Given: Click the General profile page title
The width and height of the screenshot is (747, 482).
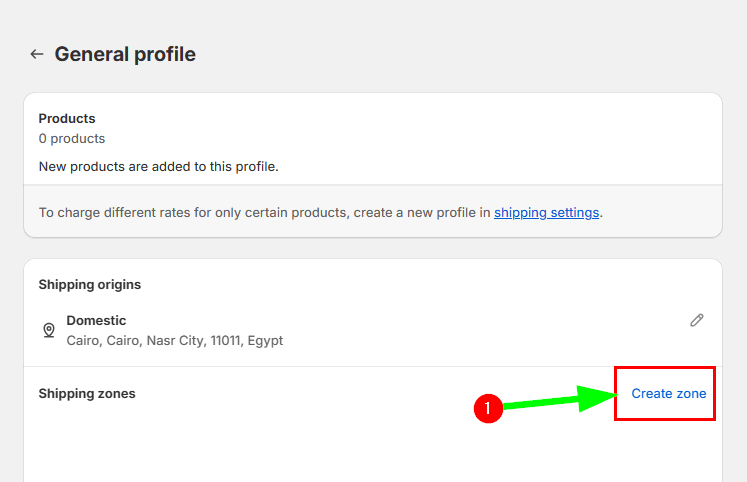Looking at the screenshot, I should (125, 54).
